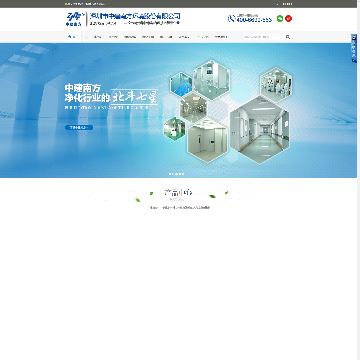Image resolution: width=360 pixels, height=360 pixels.
Task: Open the floating online-service widget on right edge
Action: (x=353, y=48)
